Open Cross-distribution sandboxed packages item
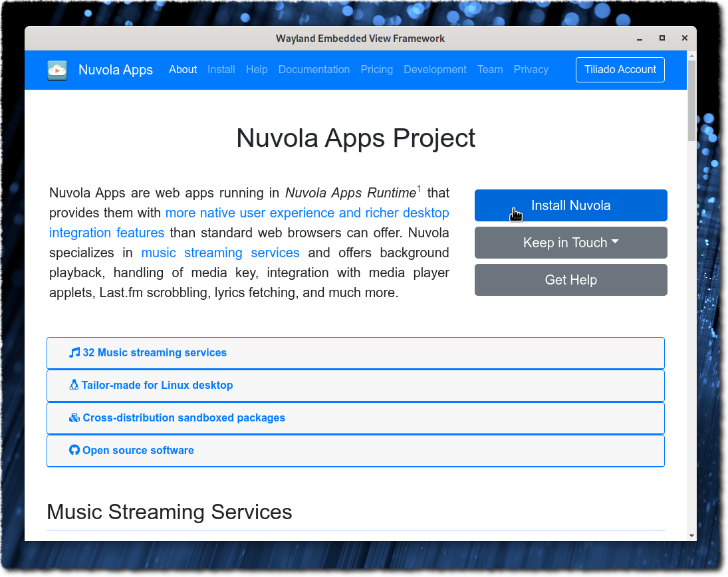This screenshot has width=728, height=577. (356, 418)
